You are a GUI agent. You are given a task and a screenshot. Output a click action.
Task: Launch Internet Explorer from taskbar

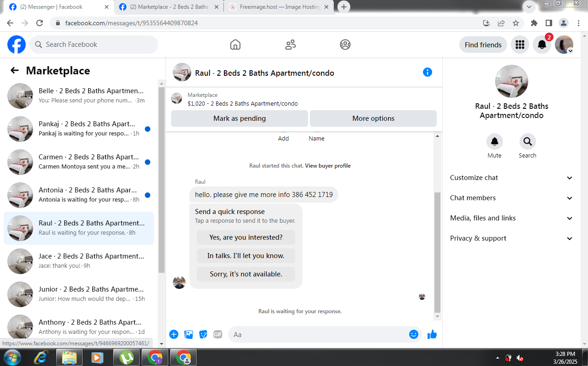[x=40, y=357]
